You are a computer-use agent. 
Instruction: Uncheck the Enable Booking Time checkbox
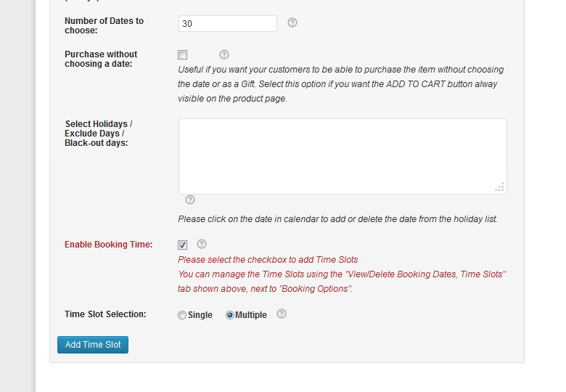(x=183, y=245)
